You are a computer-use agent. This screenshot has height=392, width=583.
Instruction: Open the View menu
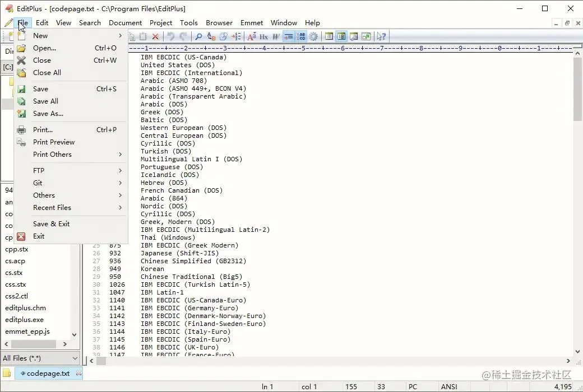(63, 22)
